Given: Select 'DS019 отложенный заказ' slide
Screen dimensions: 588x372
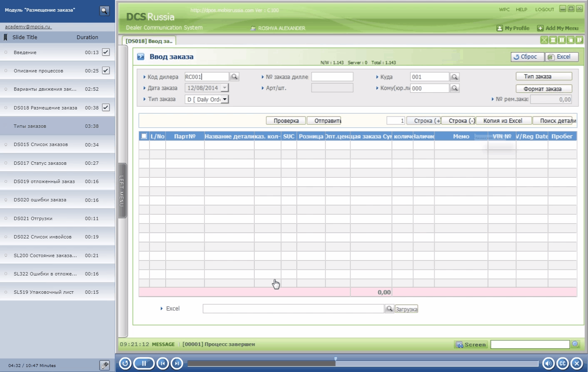Looking at the screenshot, I should (57, 181).
